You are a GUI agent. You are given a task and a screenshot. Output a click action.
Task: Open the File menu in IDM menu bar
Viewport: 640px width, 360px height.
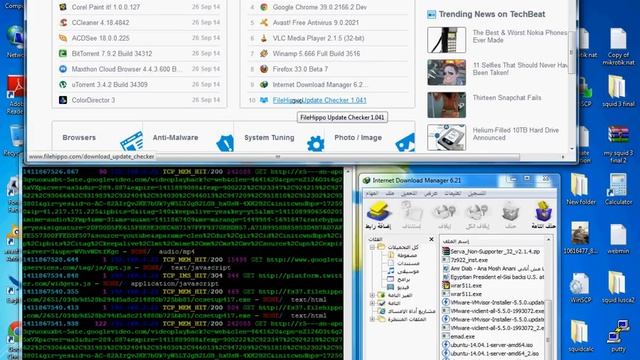[x=390, y=193]
